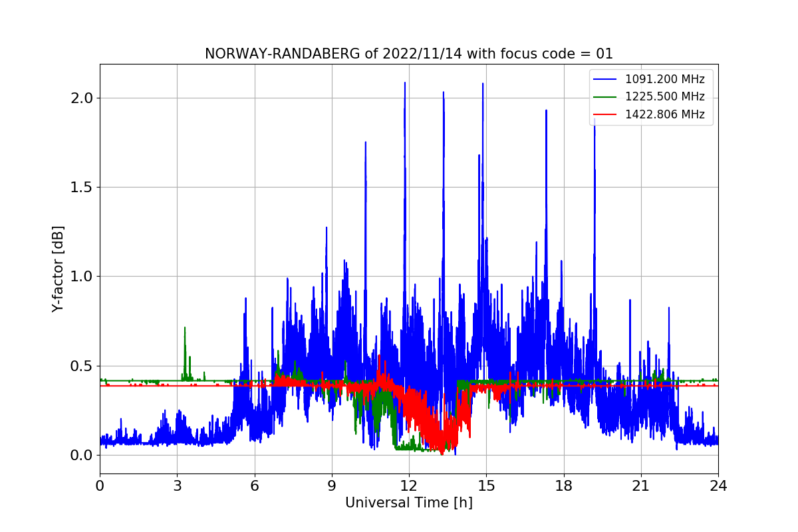
Task: Click the red line sample in legend
Action: (x=606, y=114)
